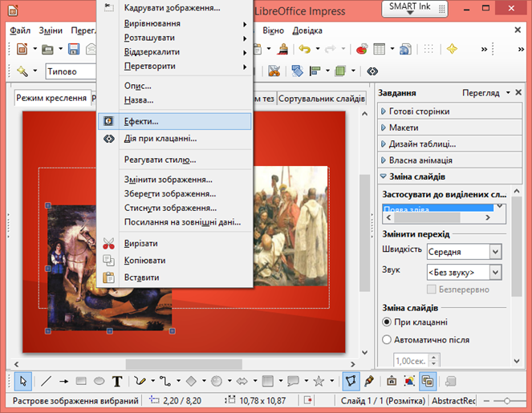Click the alignment icon on image toolbar
Screen dimensions: 532x413
(315, 71)
